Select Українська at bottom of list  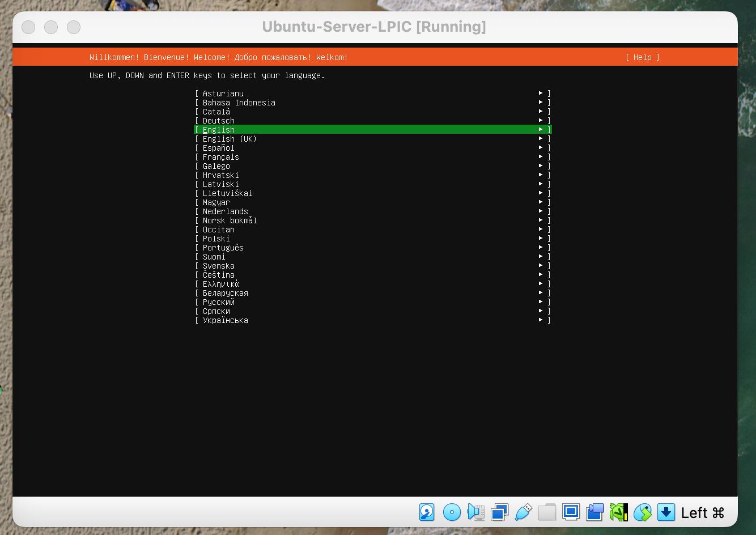(x=372, y=320)
